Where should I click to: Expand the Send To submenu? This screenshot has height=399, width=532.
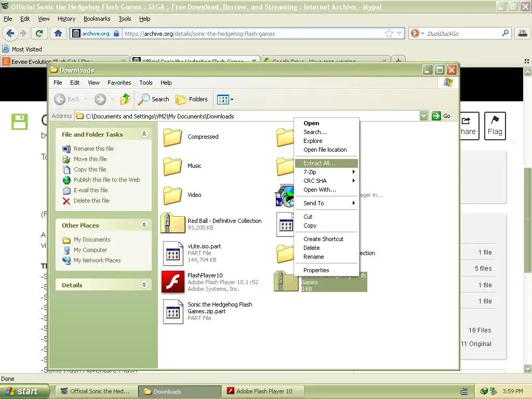click(326, 203)
